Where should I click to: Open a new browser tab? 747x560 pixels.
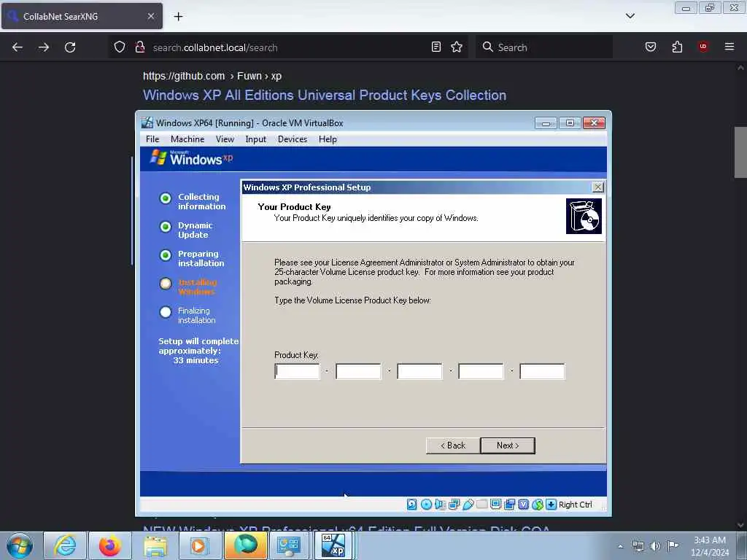point(178,17)
